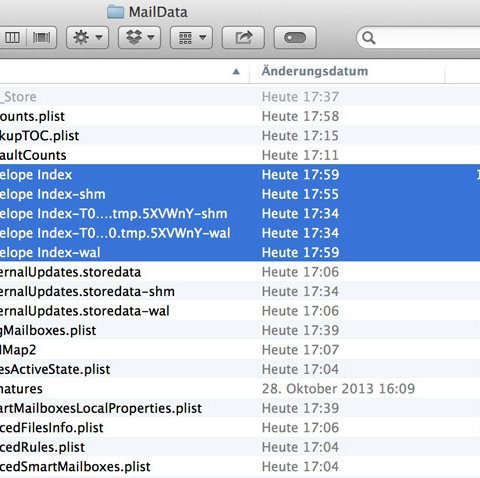The image size is (480, 478).
Task: Select the _Store file row
Action: tap(240, 97)
